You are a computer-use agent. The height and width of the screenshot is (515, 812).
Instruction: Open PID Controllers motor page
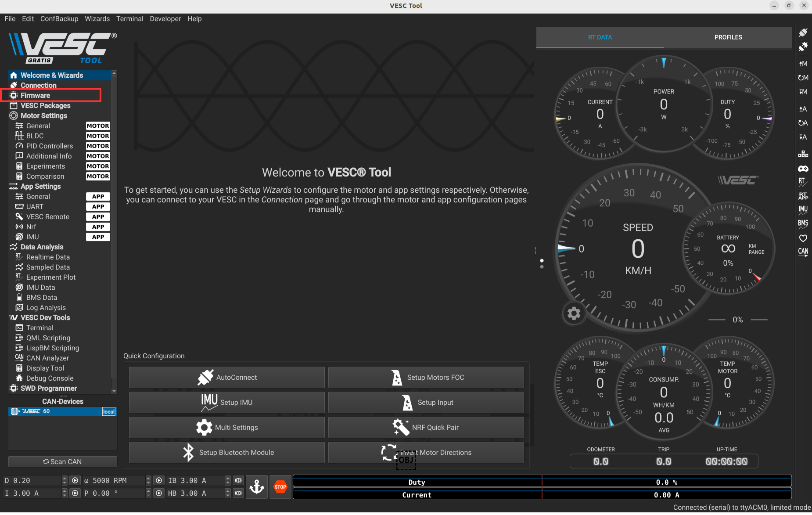60,146
